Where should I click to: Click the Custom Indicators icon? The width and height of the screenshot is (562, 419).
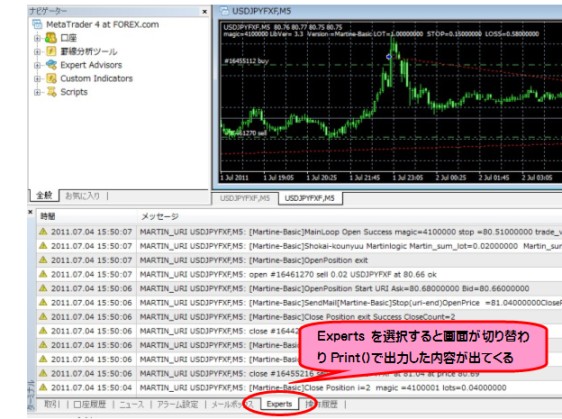(x=51, y=78)
